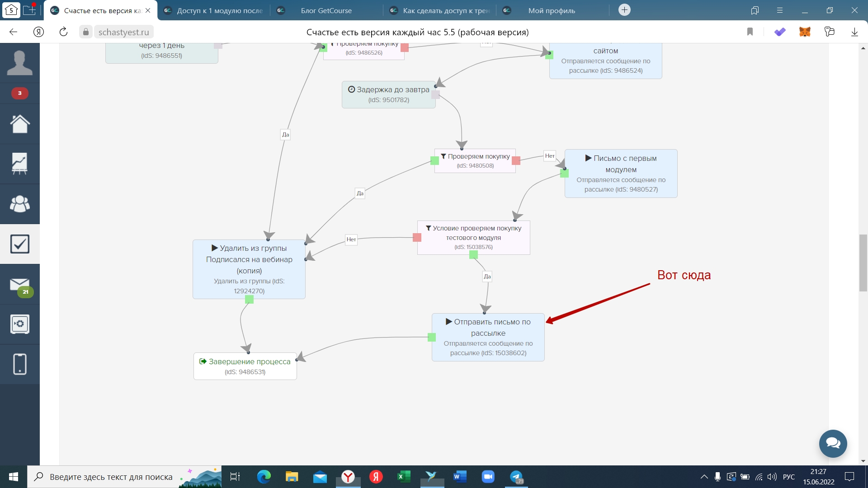Viewport: 868px width, 488px height.
Task: Open the messages envelope with badge 21
Action: coord(19,285)
